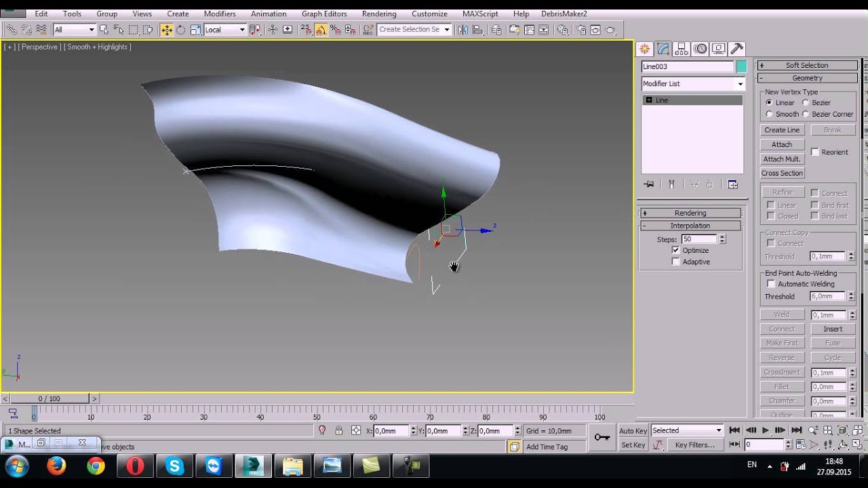The width and height of the screenshot is (868, 488).
Task: Open the Display panel tab
Action: coord(719,49)
